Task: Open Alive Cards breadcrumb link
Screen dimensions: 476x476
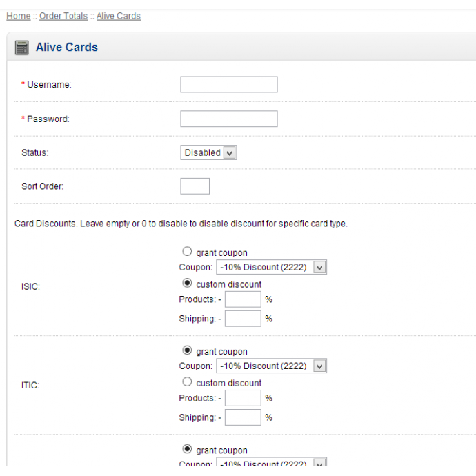Action: [119, 16]
